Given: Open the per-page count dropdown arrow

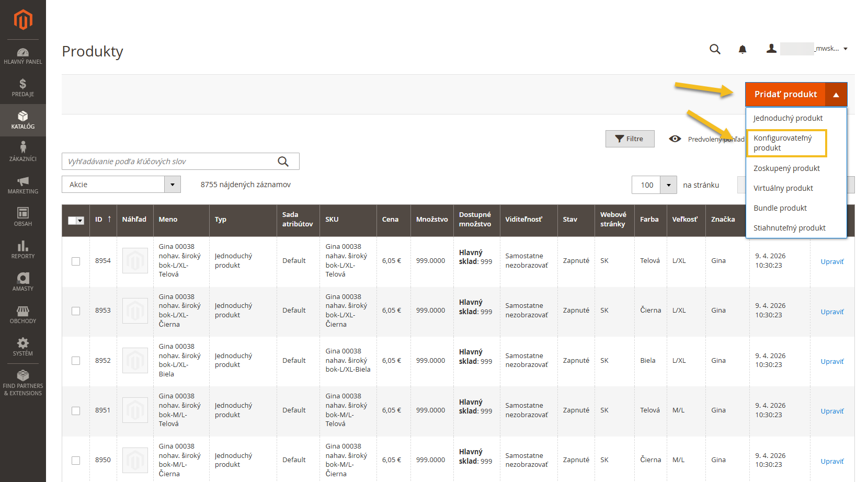Looking at the screenshot, I should [668, 185].
